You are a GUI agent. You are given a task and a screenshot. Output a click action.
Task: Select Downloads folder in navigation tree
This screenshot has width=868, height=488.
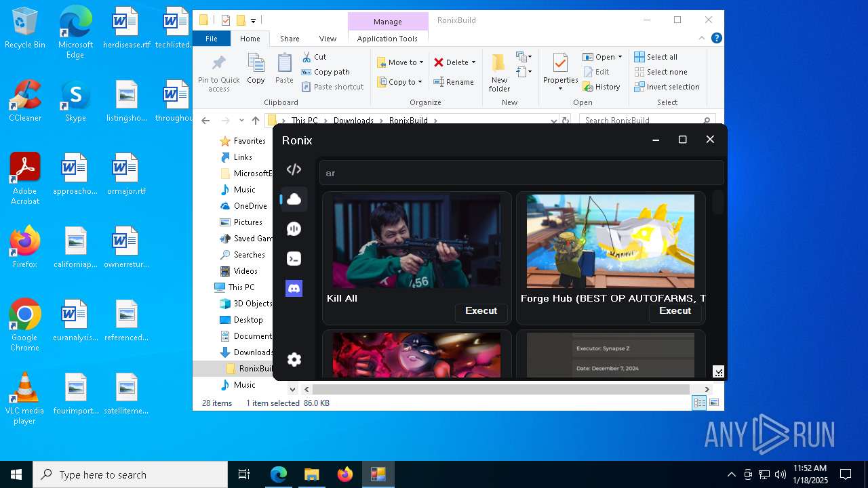point(246,352)
